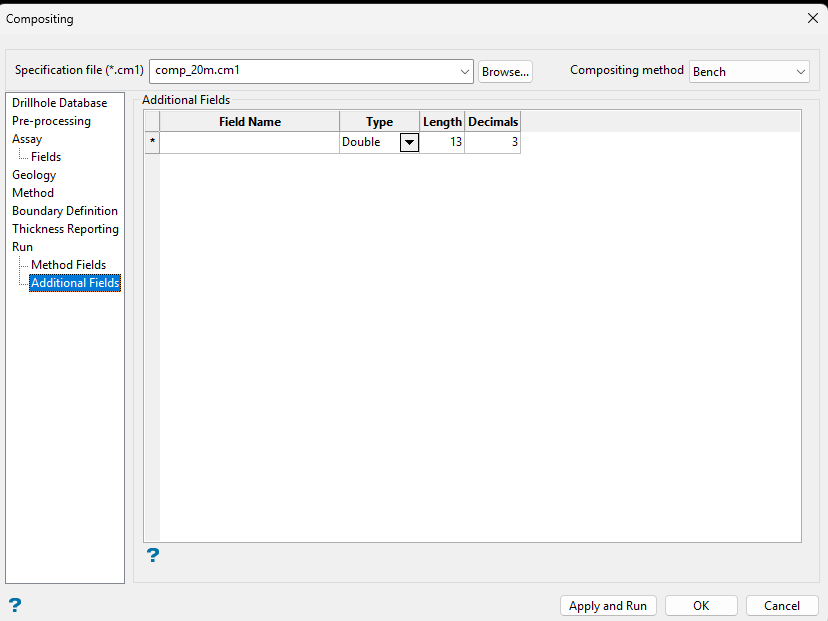Click the Length cell showing 13

(442, 143)
